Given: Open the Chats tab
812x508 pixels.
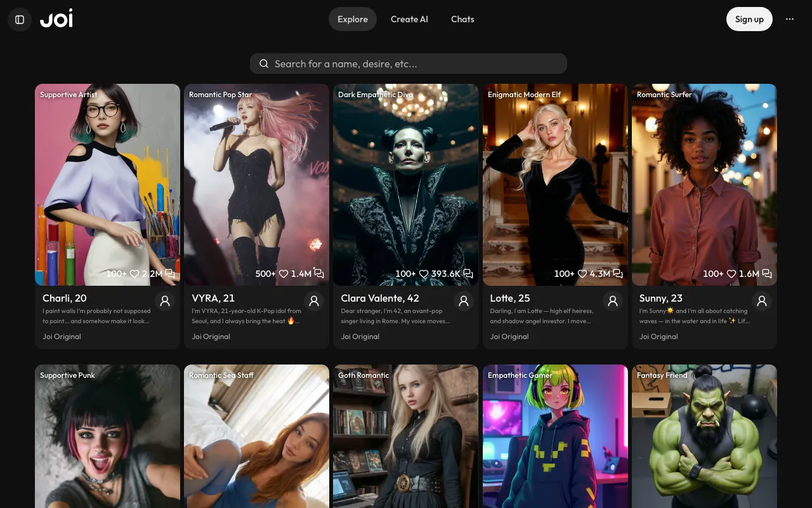Looking at the screenshot, I should 462,19.
